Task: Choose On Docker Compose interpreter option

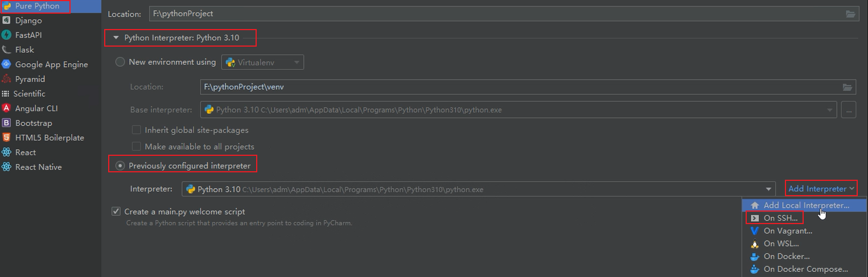Action: 805,269
